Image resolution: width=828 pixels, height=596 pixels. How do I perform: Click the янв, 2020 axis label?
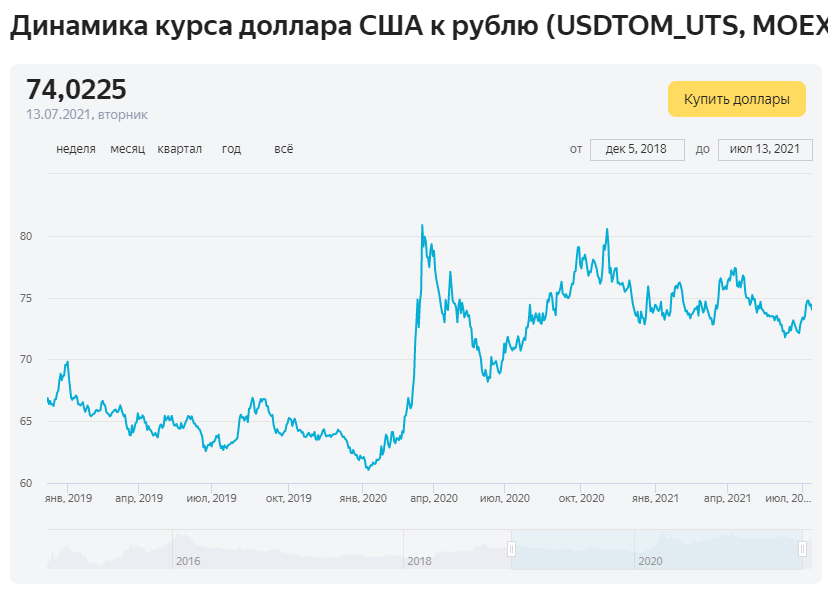363,498
